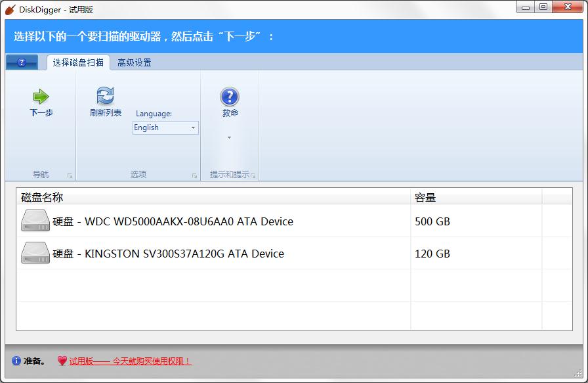Screen dimensions: 588x383
Task: Click the WDC hard drive icon
Action: [x=35, y=221]
